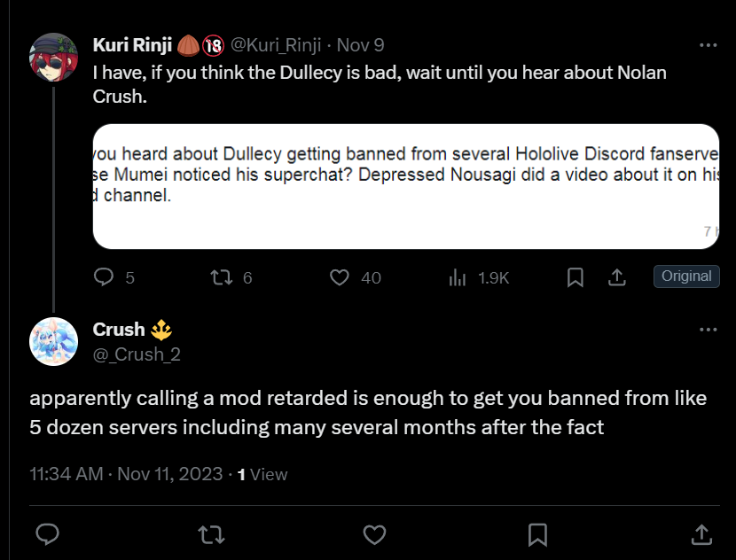Image resolution: width=736 pixels, height=560 pixels.
Task: Open Crush's profile avatar
Action: 53,342
